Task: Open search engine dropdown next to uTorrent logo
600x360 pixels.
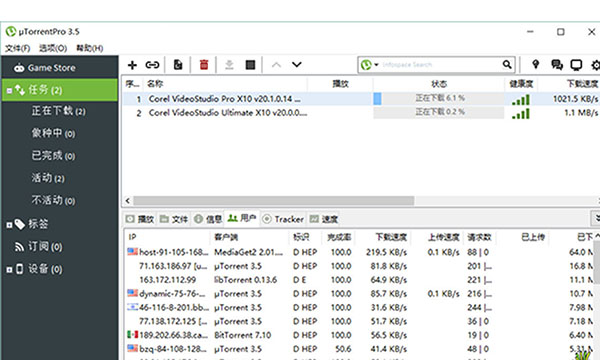Action: click(377, 65)
